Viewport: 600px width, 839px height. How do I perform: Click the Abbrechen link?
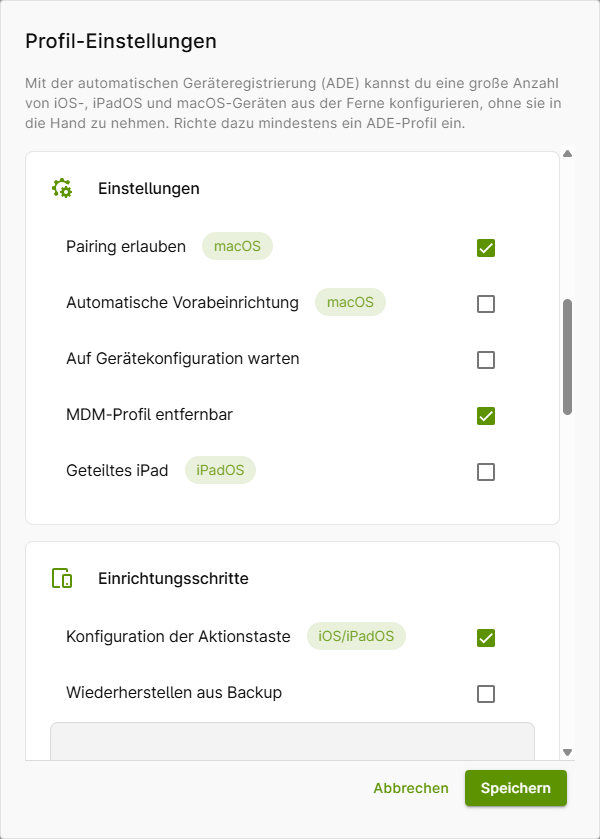(x=411, y=788)
